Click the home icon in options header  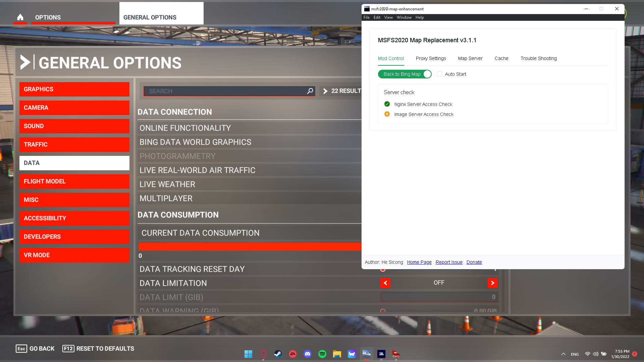pos(20,17)
